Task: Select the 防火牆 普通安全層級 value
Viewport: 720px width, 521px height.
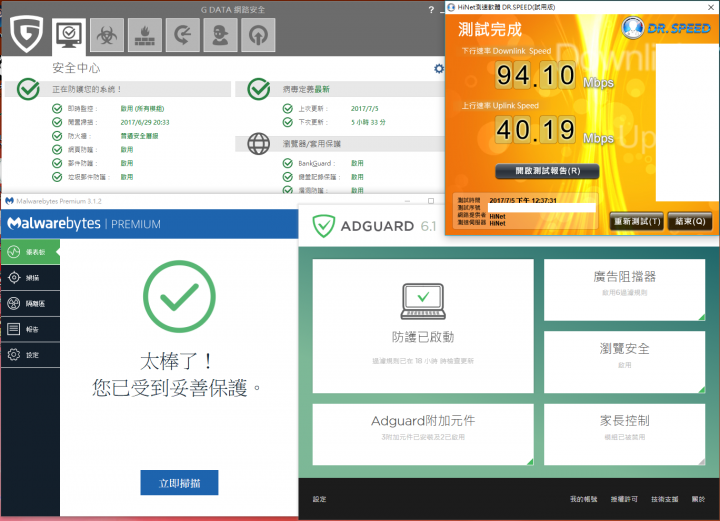Action: point(140,136)
